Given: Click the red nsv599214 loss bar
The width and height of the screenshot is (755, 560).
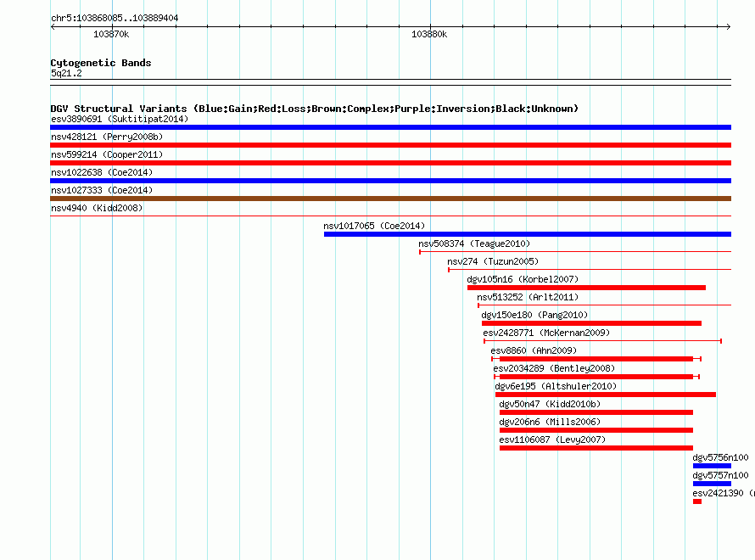Looking at the screenshot, I should (390, 163).
